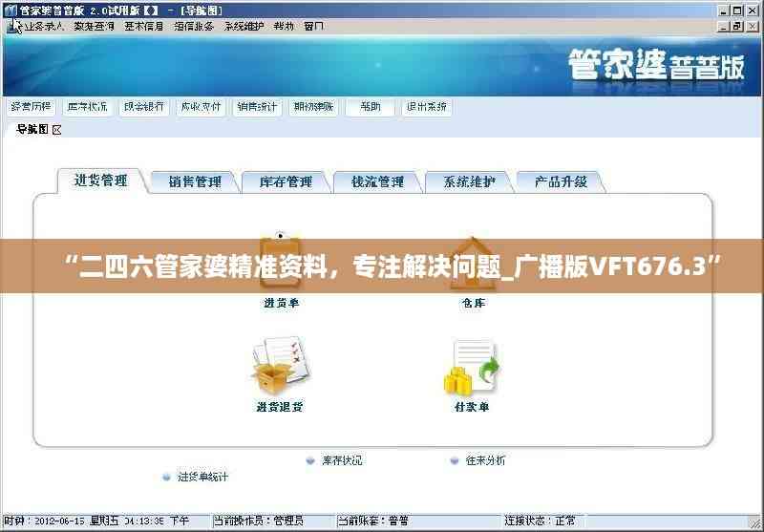
Task: Switch to the 库存管理 tab
Action: point(286,181)
